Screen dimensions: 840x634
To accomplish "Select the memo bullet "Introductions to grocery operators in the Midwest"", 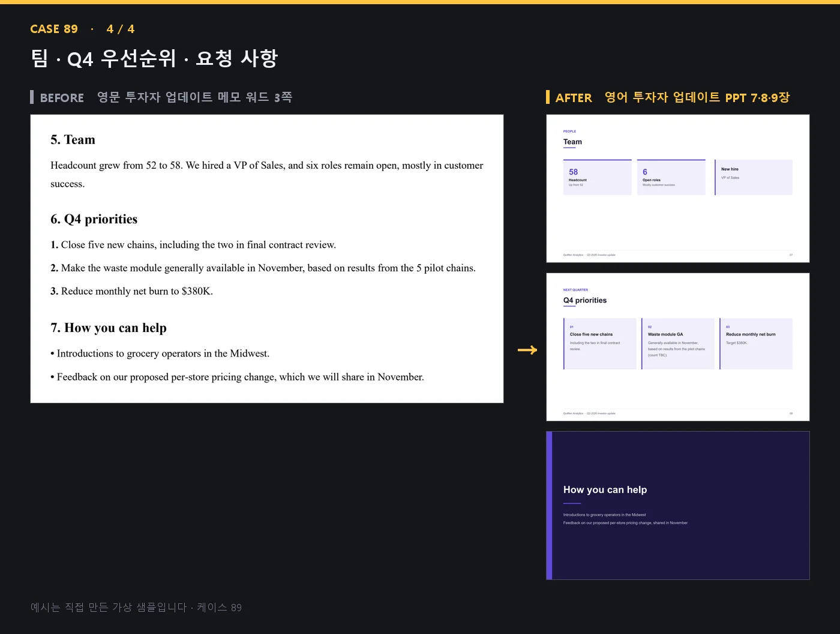I will click(x=160, y=354).
